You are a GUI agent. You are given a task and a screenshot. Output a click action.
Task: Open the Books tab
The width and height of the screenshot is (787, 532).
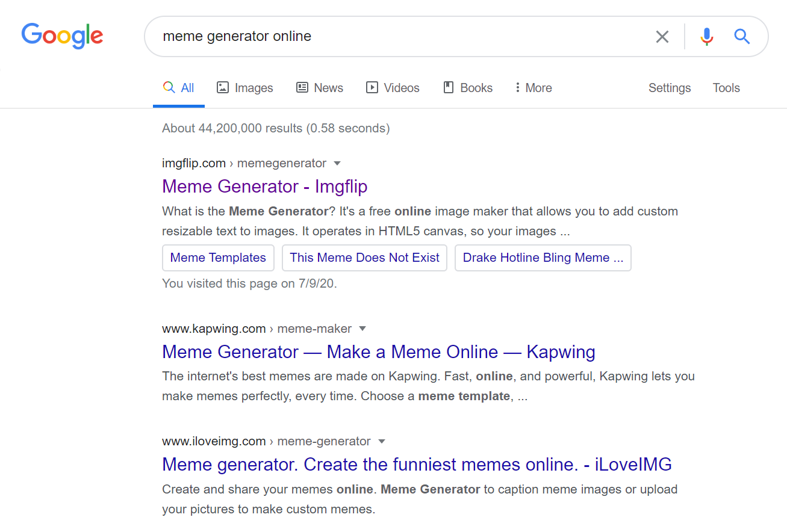[x=468, y=88]
